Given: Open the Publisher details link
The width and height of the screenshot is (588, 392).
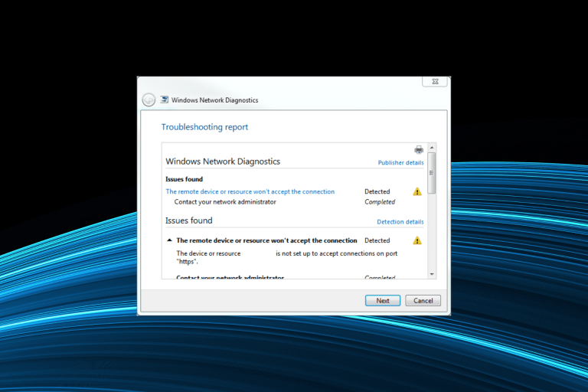Looking at the screenshot, I should pos(400,162).
